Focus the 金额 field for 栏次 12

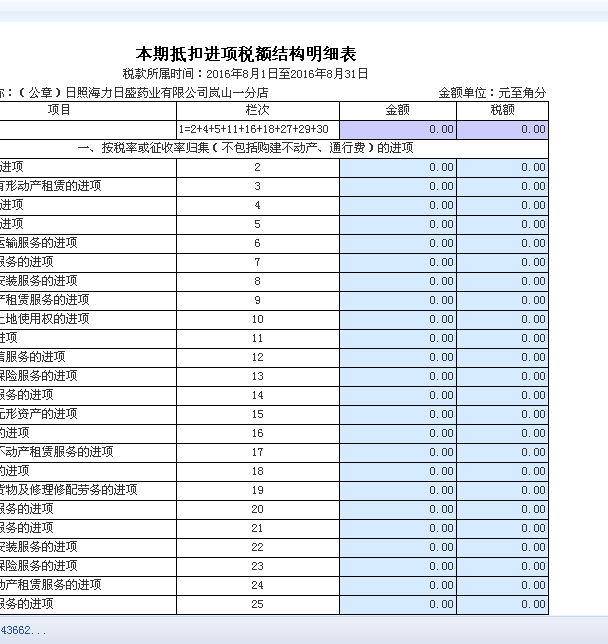[x=398, y=357]
